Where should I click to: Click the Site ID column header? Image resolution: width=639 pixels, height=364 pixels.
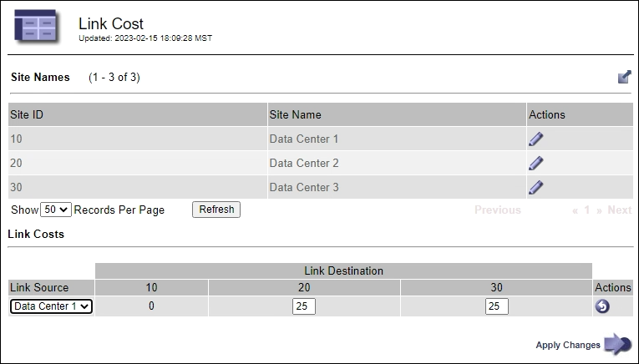tap(27, 114)
